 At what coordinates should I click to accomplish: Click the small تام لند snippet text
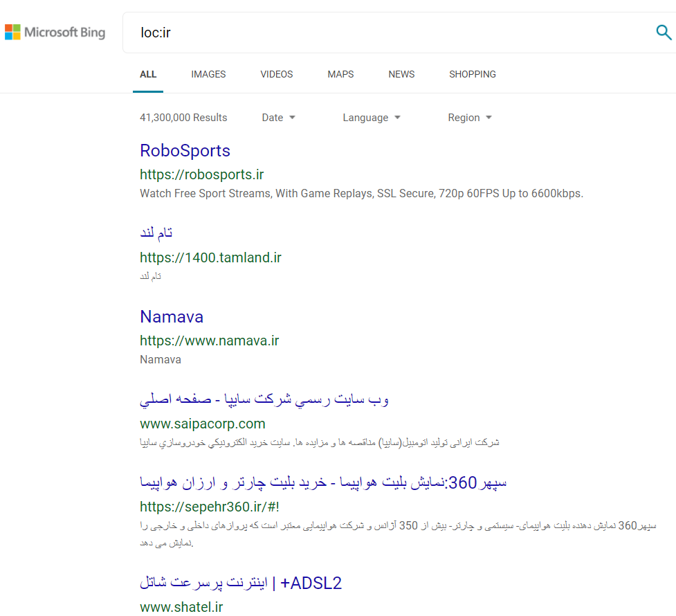tap(150, 276)
